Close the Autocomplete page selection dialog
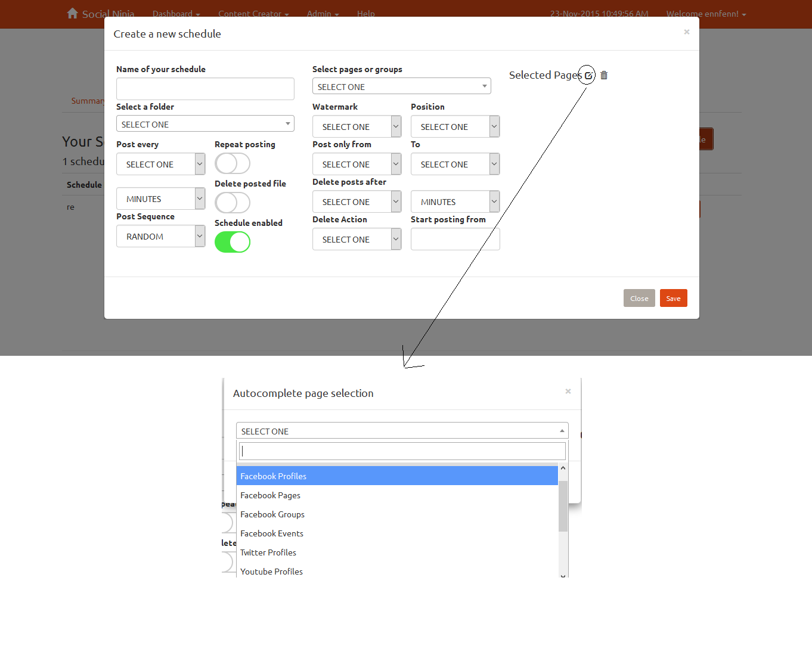Image resolution: width=812 pixels, height=652 pixels. click(x=568, y=391)
